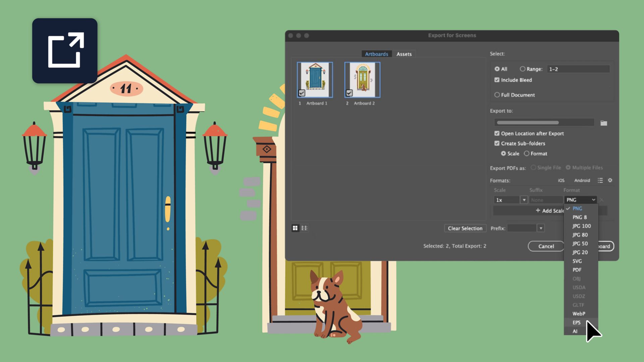Select iOS format tab icon
The image size is (644, 362).
pos(561,180)
